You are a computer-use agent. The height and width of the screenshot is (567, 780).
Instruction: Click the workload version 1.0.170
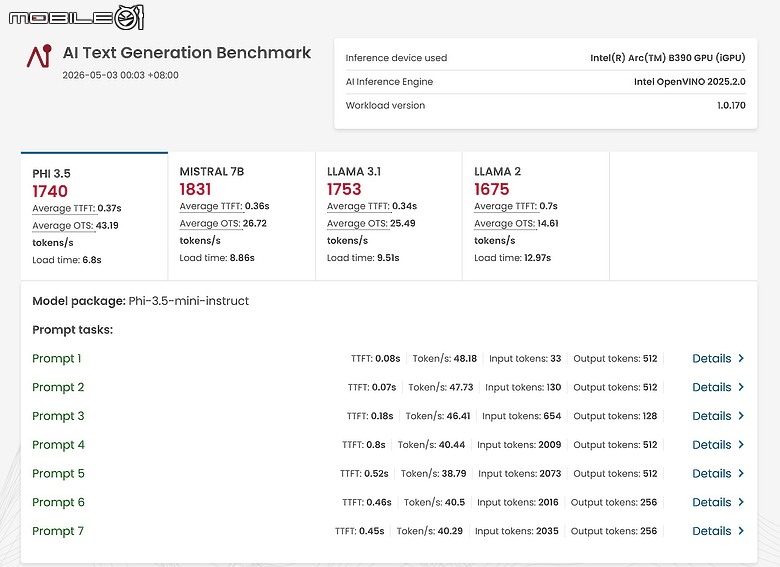click(x=731, y=105)
